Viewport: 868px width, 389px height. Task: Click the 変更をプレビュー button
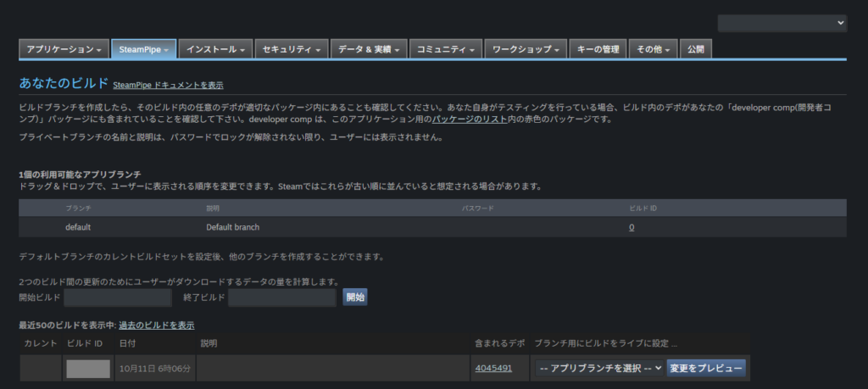click(706, 368)
